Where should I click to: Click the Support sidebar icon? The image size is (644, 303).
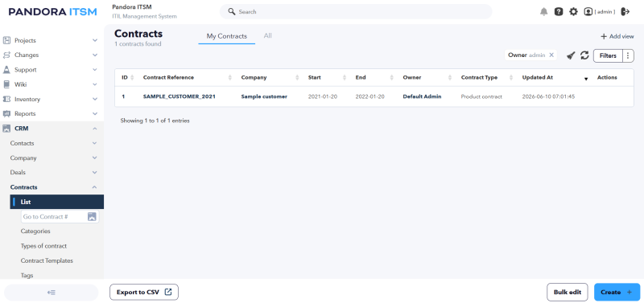tap(6, 70)
